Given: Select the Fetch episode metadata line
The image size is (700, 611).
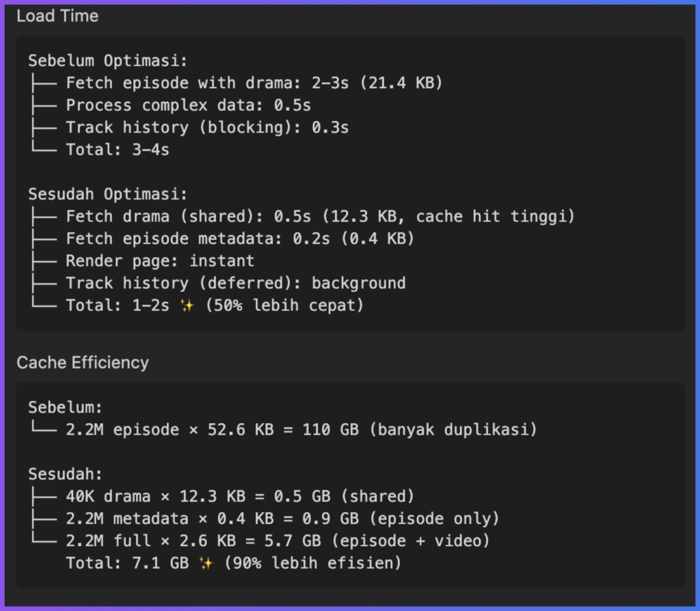Looking at the screenshot, I should (x=240, y=239).
